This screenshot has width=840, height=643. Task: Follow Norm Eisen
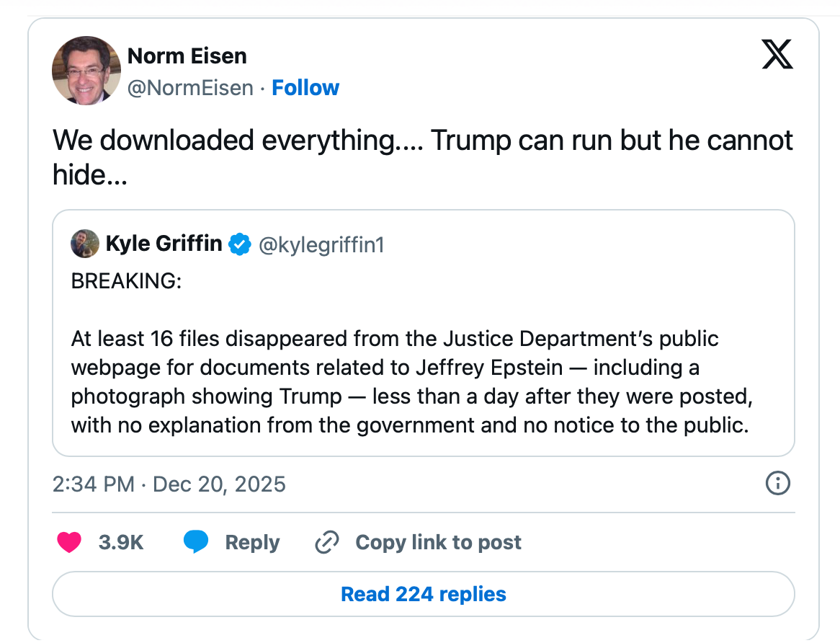pyautogui.click(x=305, y=88)
